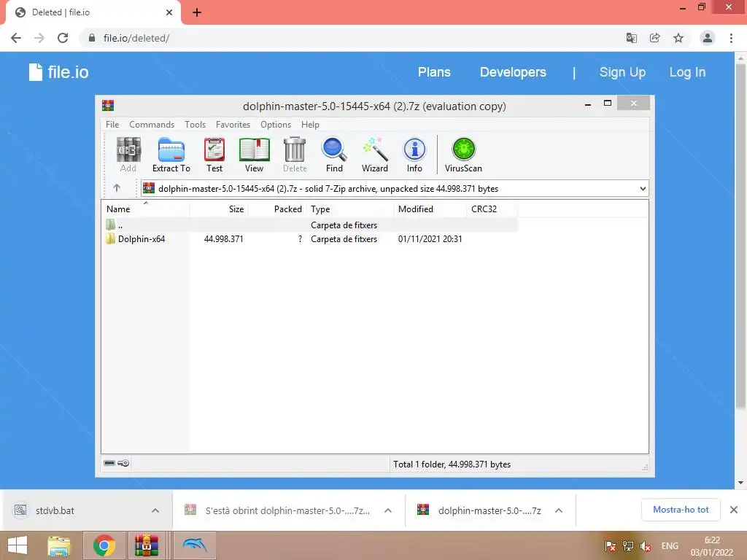747x560 pixels.
Task: Sort the list by Type column
Action: pyautogui.click(x=349, y=209)
